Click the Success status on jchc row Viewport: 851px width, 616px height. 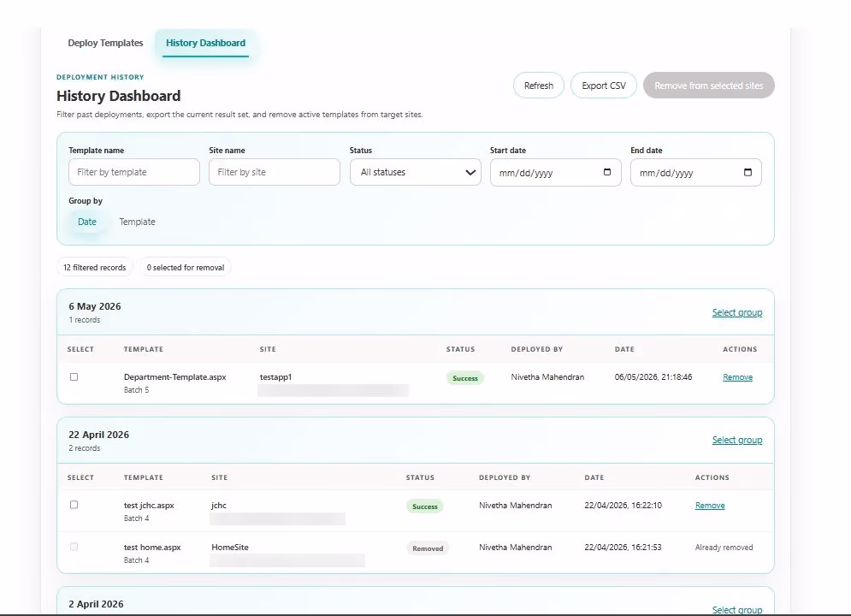click(x=425, y=506)
